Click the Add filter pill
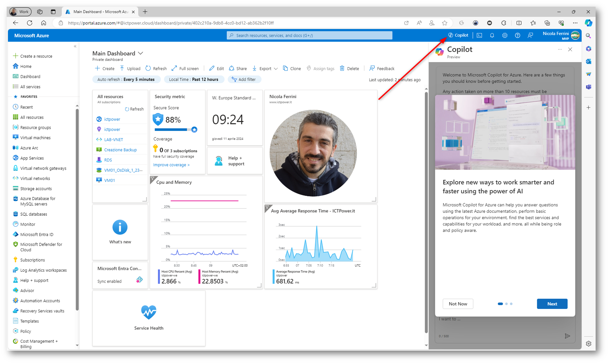 (x=244, y=80)
